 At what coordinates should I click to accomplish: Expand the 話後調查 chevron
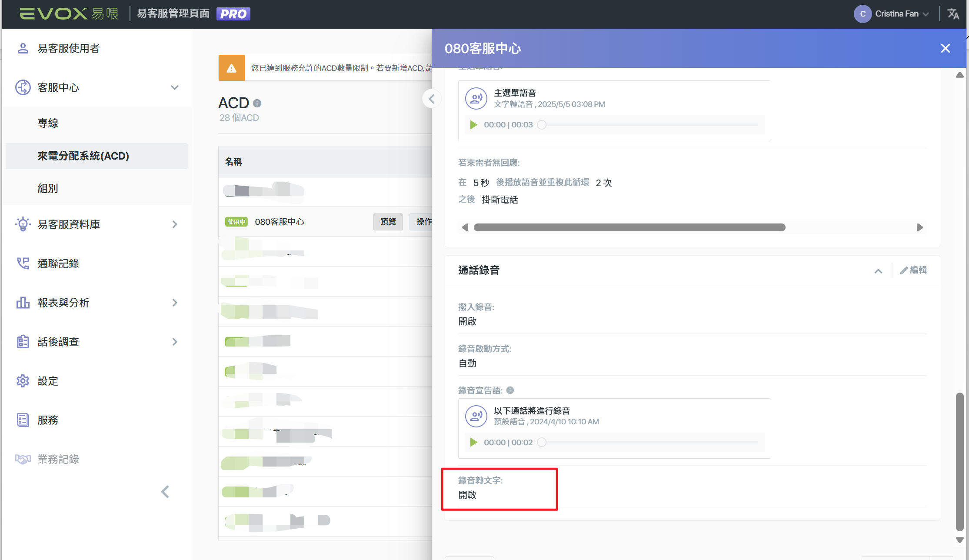pyautogui.click(x=175, y=342)
